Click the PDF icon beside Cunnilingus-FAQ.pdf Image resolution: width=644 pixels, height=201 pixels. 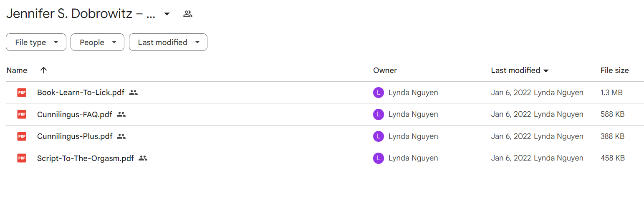pos(22,114)
